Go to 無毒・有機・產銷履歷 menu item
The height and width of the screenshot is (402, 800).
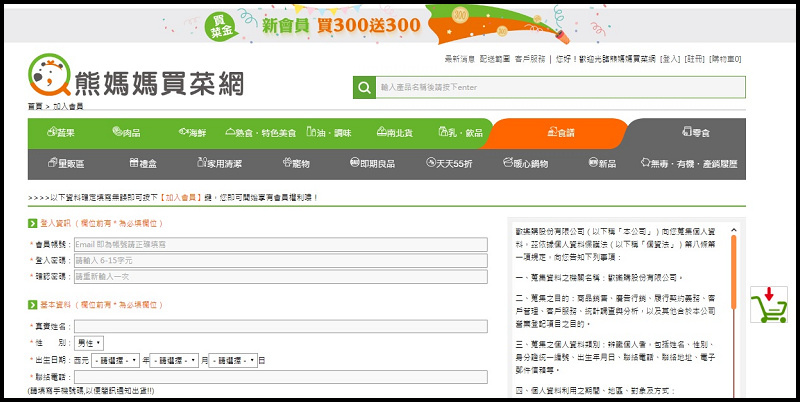689,164
